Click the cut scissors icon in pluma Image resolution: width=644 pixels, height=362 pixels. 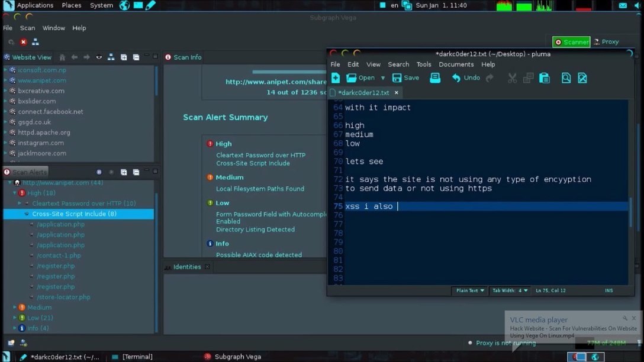click(512, 77)
